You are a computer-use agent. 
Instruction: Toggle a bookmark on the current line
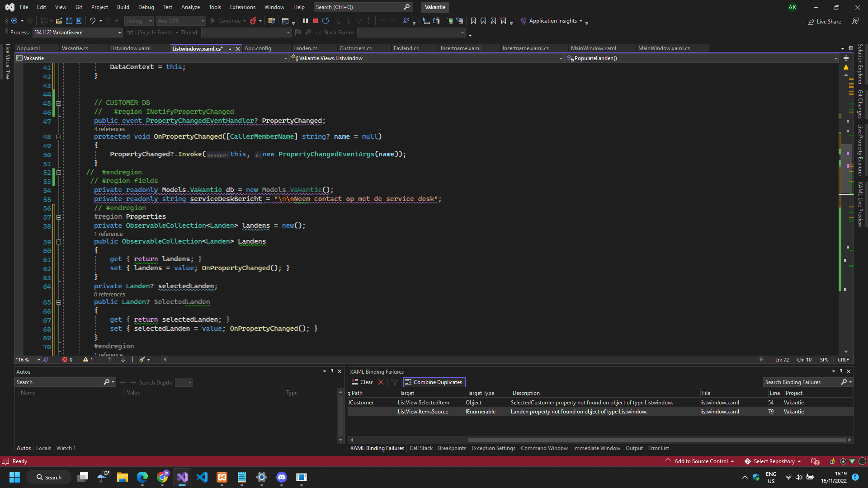point(473,21)
